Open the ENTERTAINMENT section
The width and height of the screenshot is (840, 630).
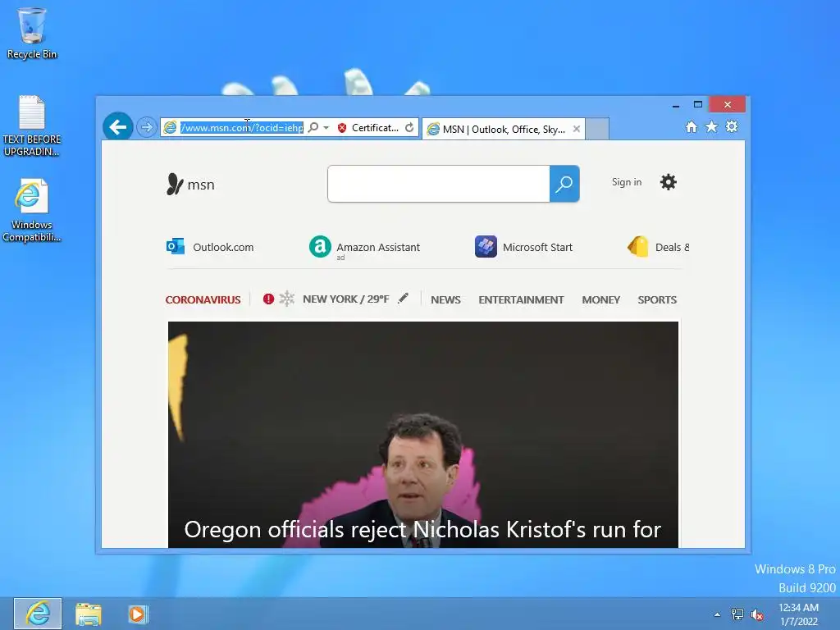point(521,299)
